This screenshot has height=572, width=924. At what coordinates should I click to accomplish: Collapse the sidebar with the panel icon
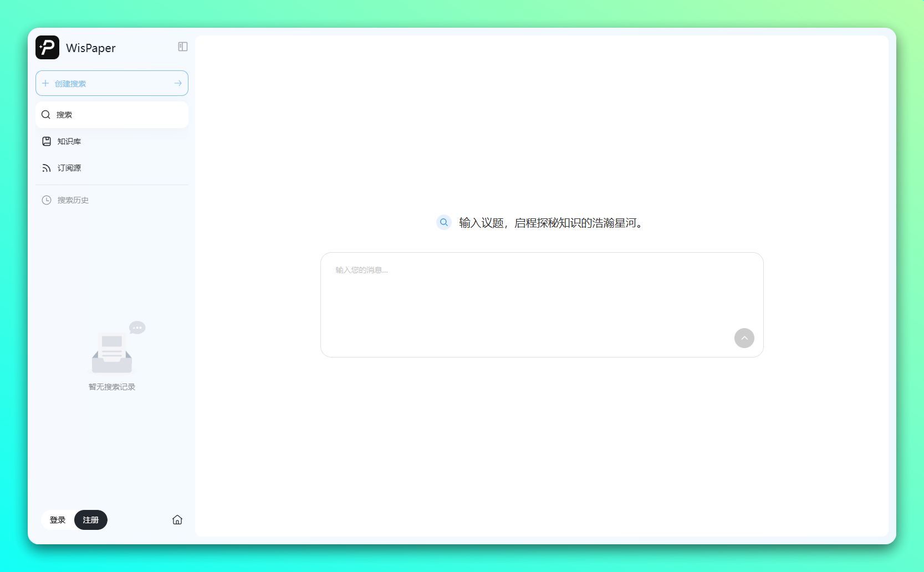click(182, 47)
